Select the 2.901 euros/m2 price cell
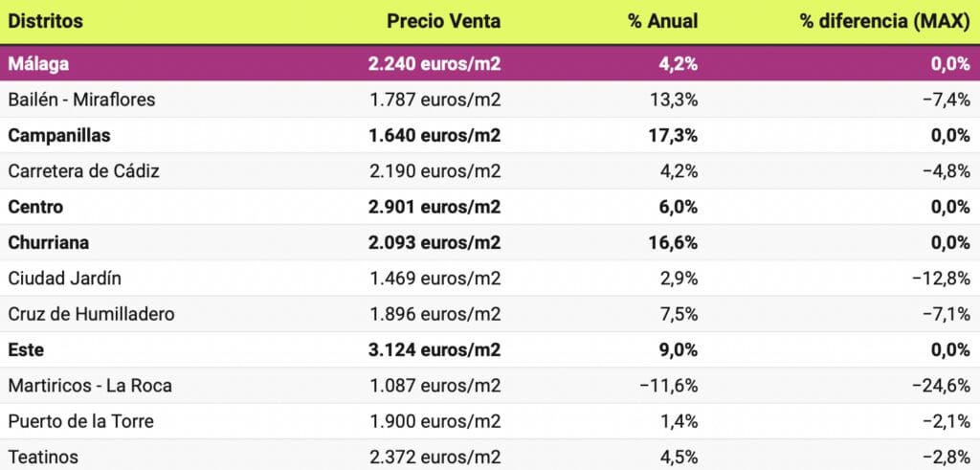The image size is (980, 470). (x=434, y=207)
